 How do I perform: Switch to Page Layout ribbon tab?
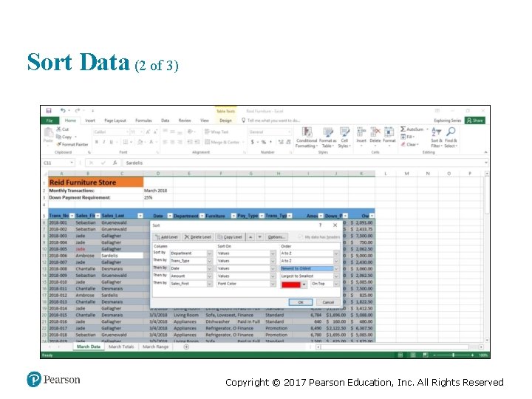(115, 120)
